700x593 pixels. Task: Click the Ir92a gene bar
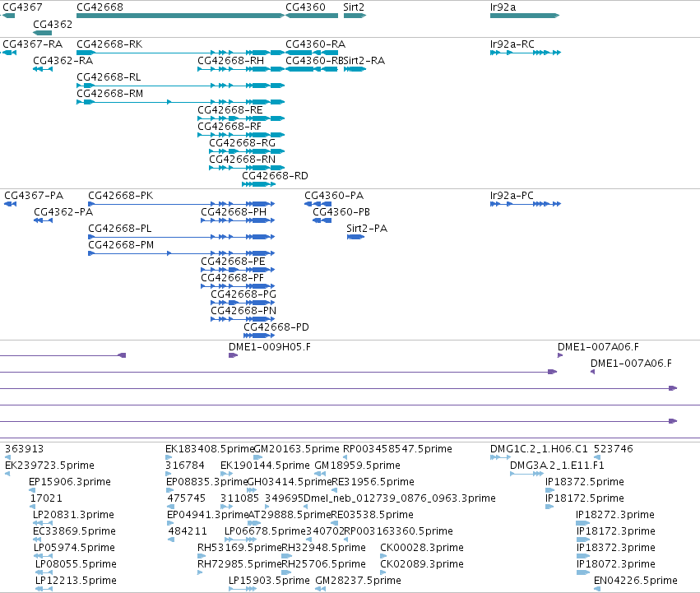click(525, 16)
